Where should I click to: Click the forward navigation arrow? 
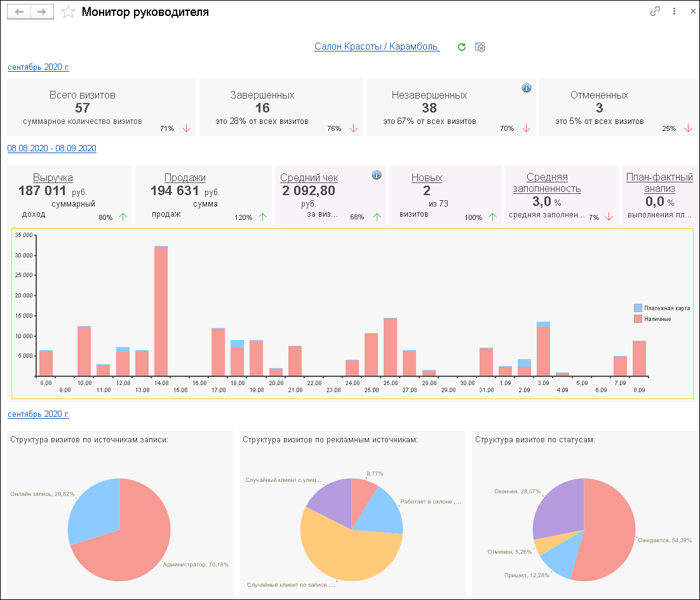42,12
